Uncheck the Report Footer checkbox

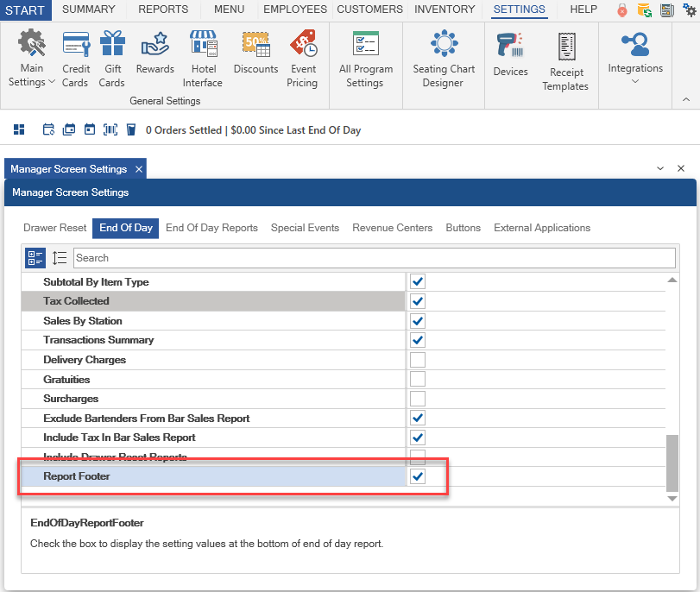point(418,476)
